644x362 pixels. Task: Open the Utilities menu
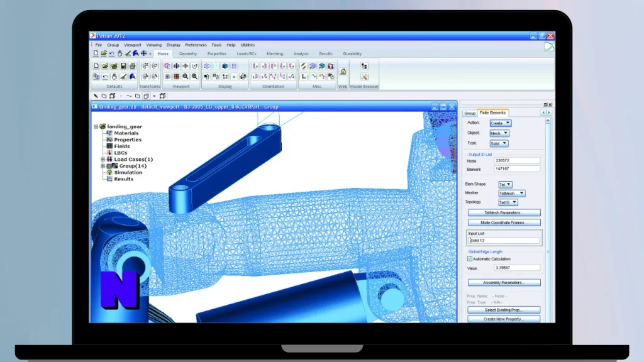point(248,45)
